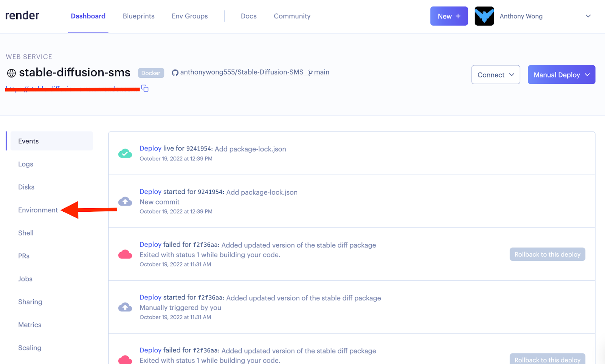
Task: Open the anthonywong555/Stable-Diffusion-SMS repo link
Action: (x=242, y=72)
